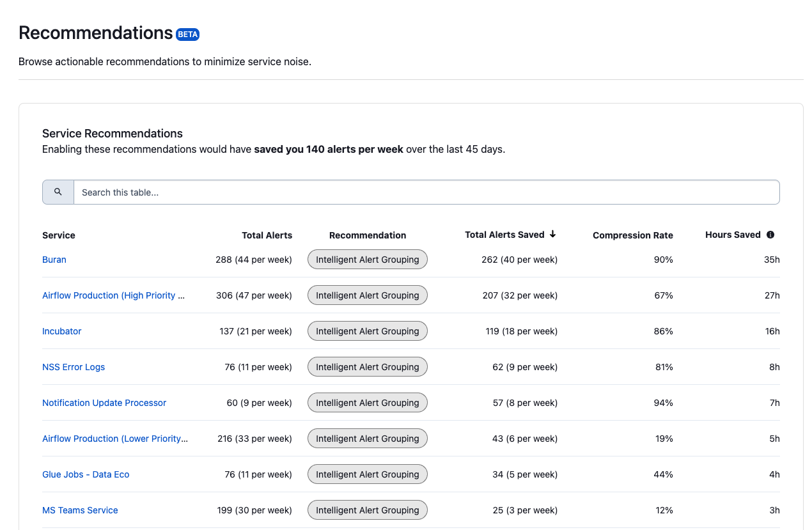Open the Incubator service page
This screenshot has height=530, width=812.
[61, 331]
